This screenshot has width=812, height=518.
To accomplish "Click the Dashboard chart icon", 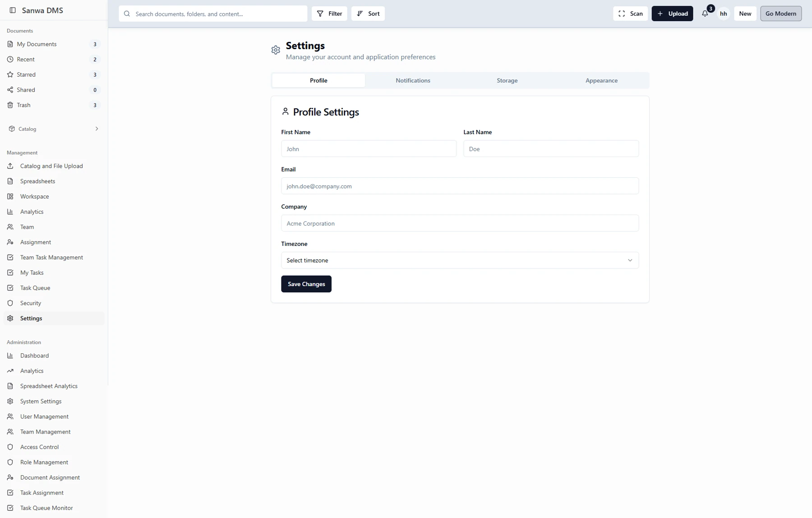I will pos(10,356).
